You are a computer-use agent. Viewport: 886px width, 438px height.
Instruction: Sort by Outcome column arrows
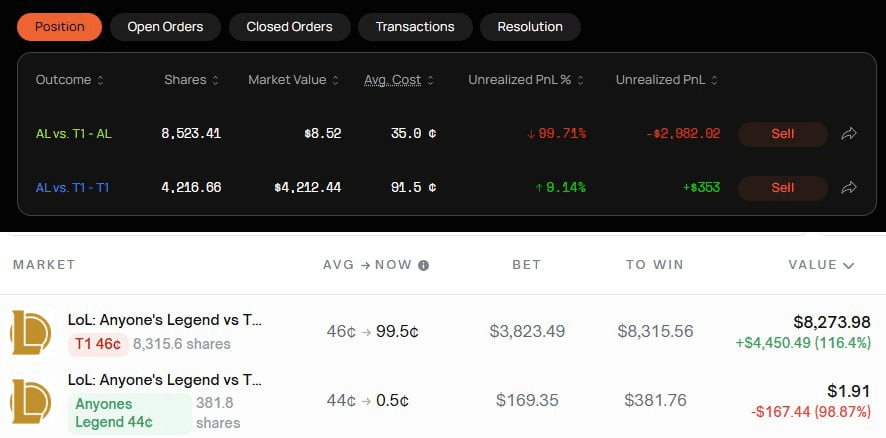point(100,80)
